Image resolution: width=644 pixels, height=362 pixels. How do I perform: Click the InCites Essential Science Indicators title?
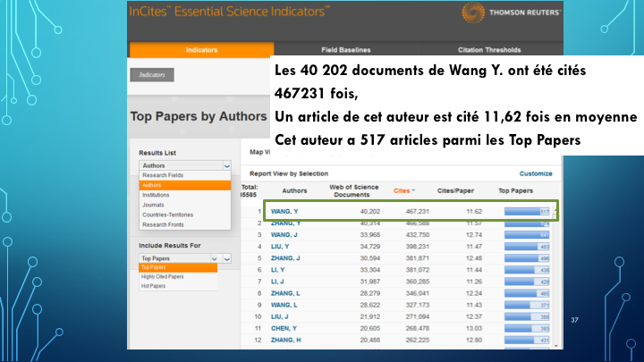tap(229, 12)
